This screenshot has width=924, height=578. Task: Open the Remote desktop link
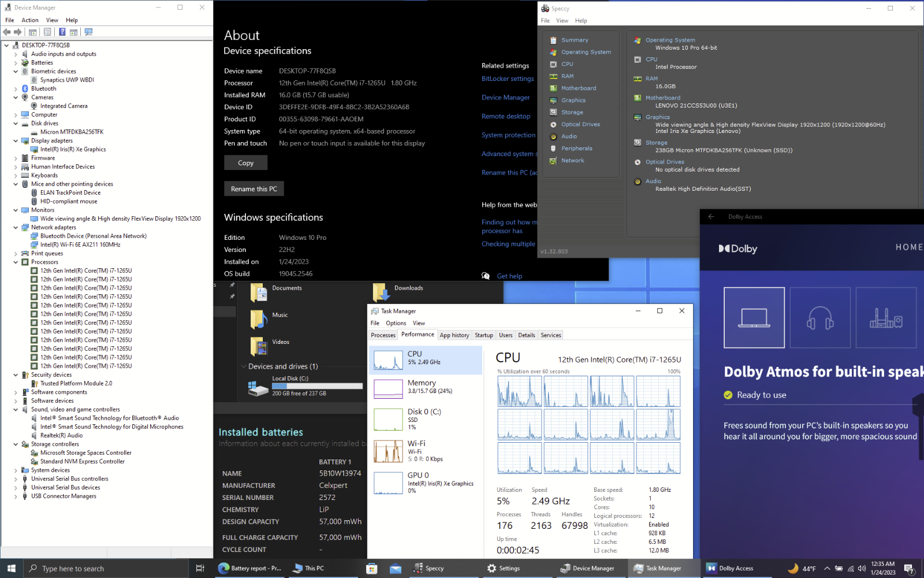pyautogui.click(x=506, y=116)
